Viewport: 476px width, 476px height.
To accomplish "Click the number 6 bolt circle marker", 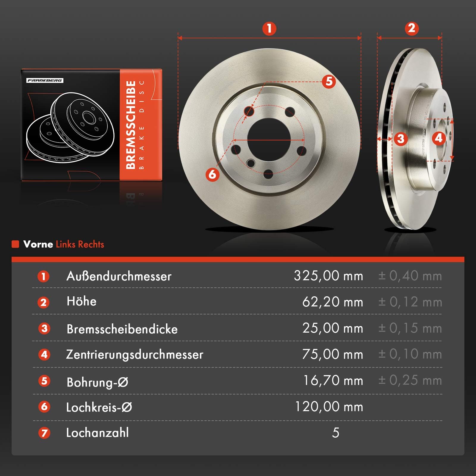I will [212, 174].
